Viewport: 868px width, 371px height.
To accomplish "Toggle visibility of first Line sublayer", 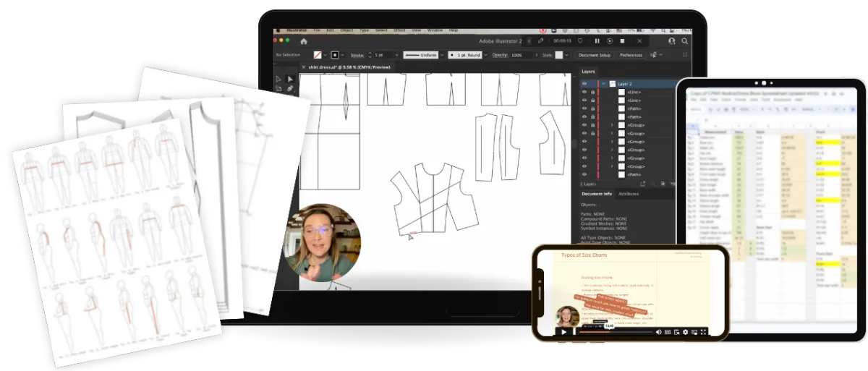I will coord(584,93).
